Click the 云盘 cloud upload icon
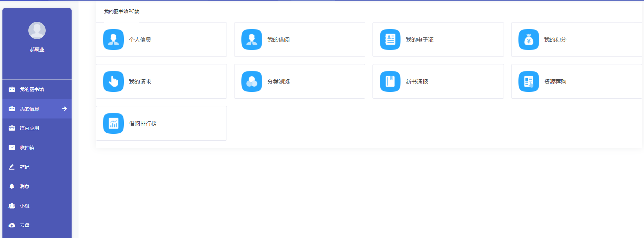 (x=12, y=225)
